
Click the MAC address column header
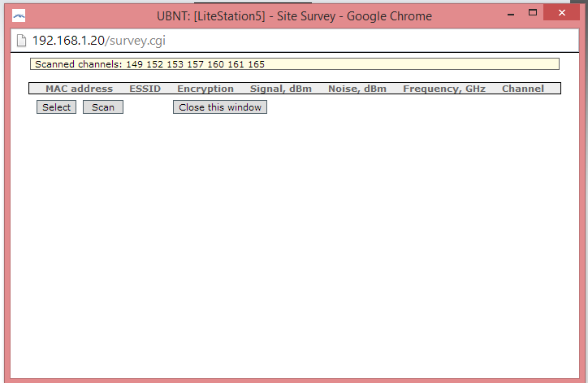point(79,89)
